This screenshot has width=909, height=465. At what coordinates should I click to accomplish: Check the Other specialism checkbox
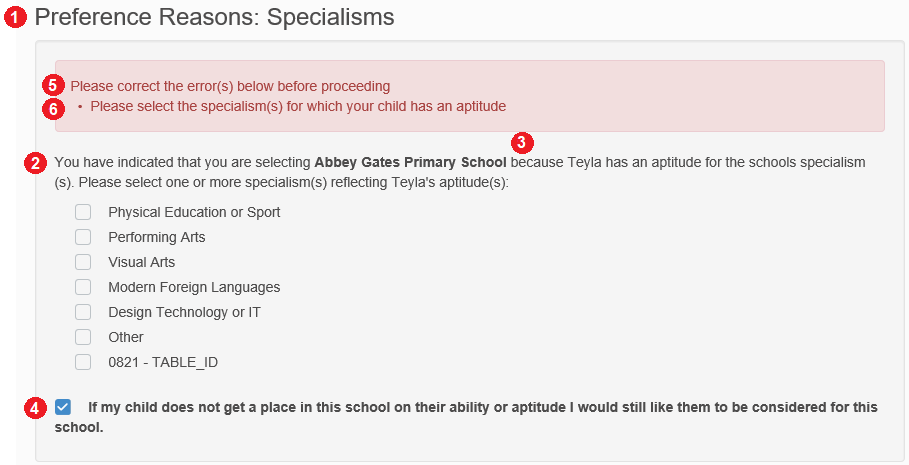83,337
